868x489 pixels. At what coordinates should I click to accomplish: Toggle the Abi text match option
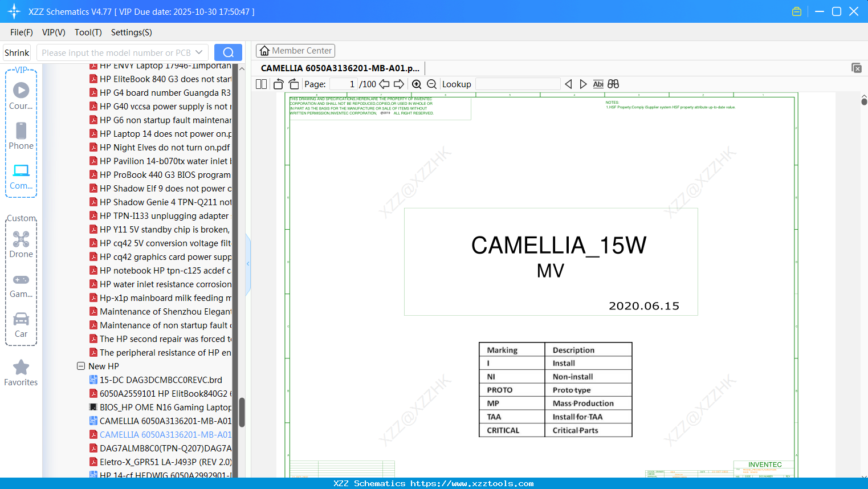coord(598,84)
